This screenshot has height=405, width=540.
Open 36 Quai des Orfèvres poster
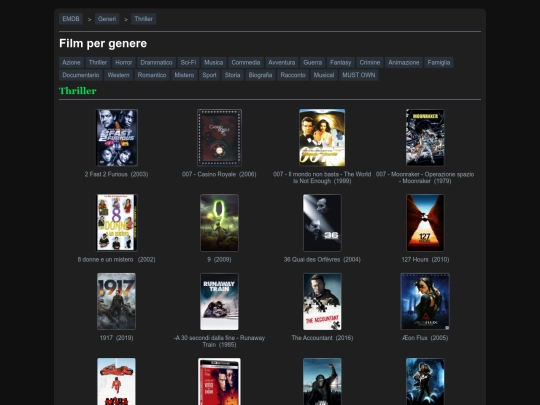point(322,223)
